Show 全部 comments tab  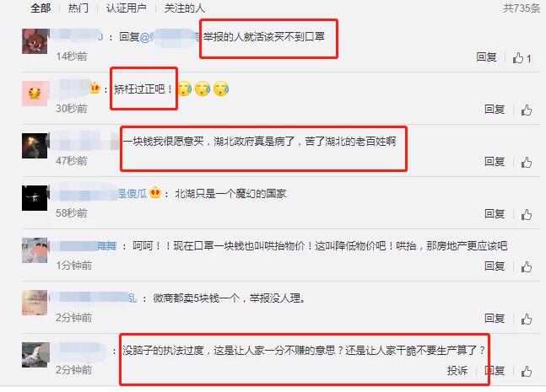(x=41, y=8)
